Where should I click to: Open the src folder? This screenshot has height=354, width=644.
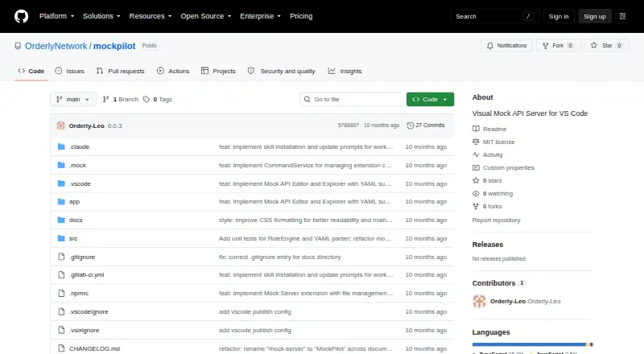(x=73, y=239)
